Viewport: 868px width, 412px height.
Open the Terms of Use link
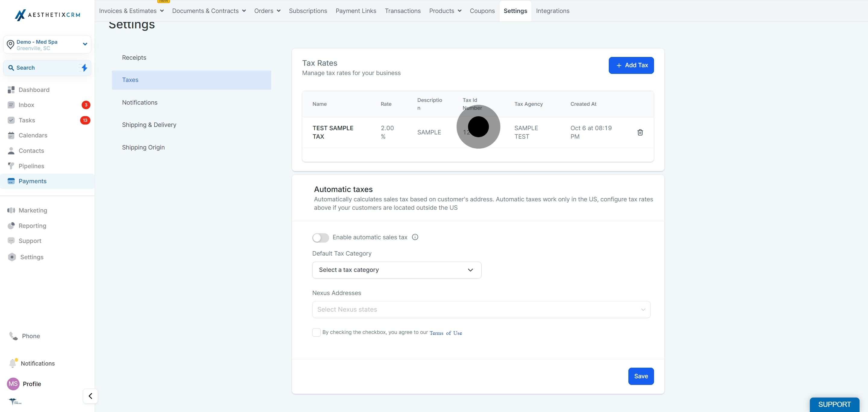pos(445,333)
